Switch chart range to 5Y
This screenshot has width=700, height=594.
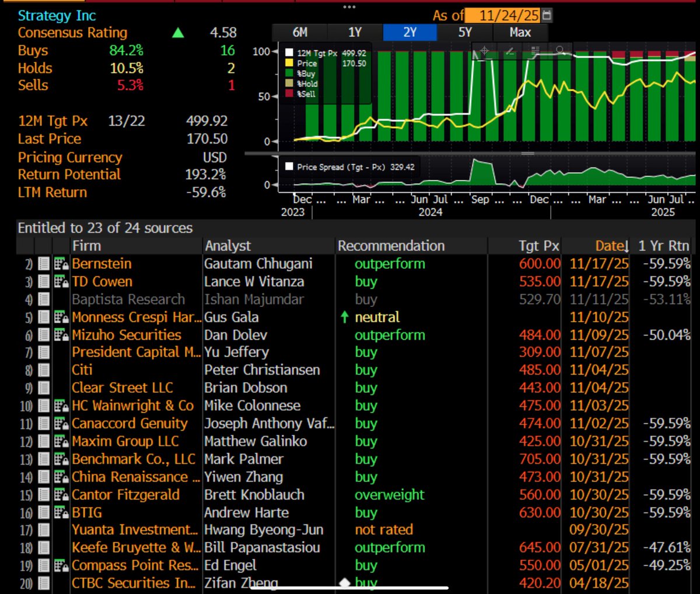point(465,32)
